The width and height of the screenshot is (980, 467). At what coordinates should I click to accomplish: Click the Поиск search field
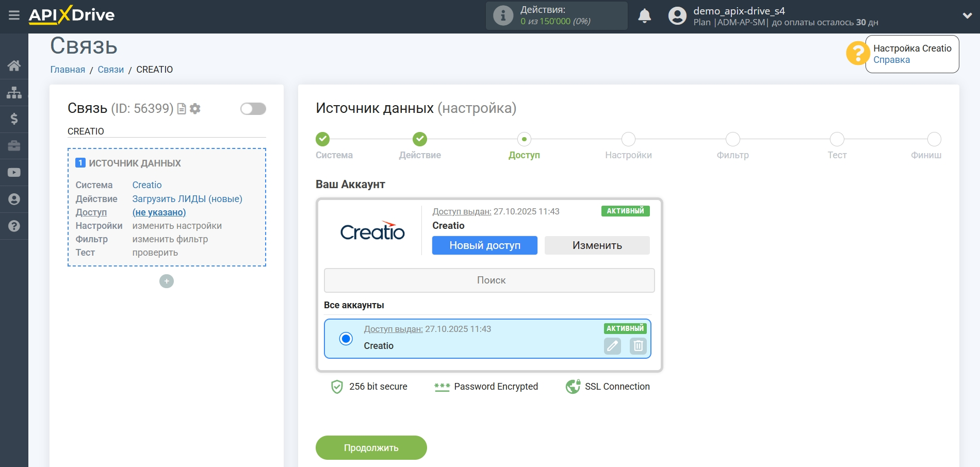pos(489,280)
